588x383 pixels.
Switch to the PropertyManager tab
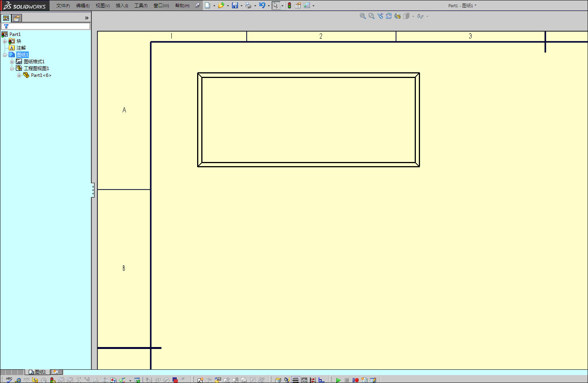17,18
